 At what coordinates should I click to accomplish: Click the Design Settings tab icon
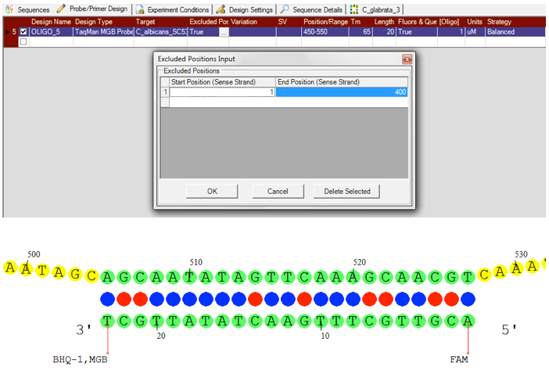[221, 9]
